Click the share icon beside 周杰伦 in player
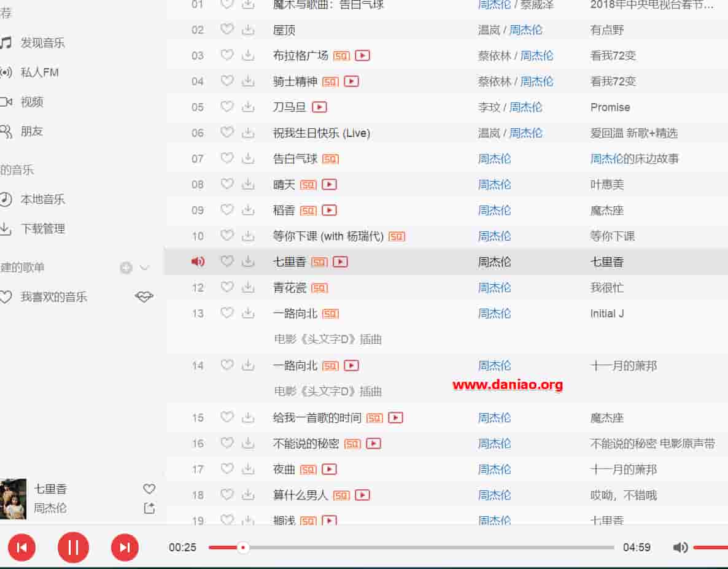This screenshot has height=569, width=728. pos(149,508)
